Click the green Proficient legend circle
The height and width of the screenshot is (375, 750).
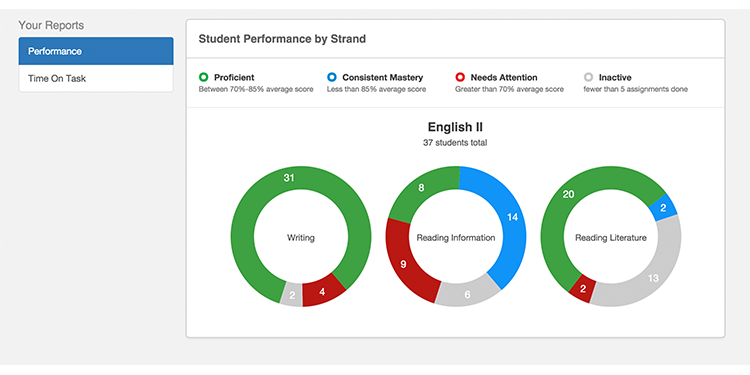tap(203, 77)
